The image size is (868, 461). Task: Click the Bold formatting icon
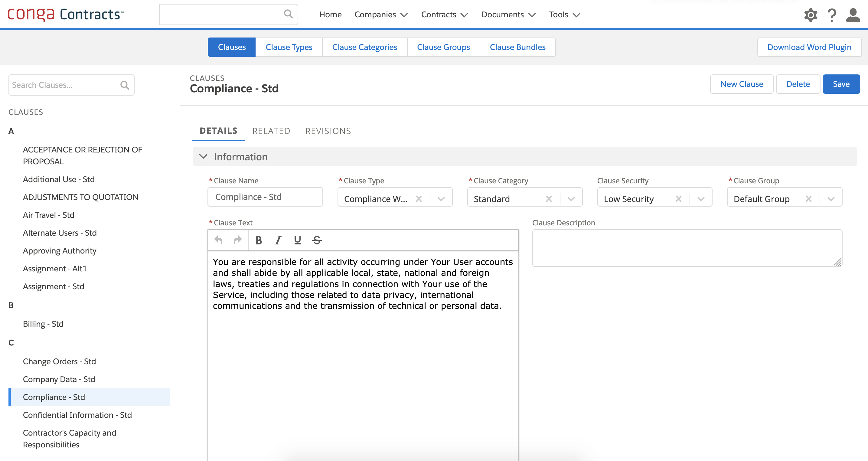click(259, 240)
